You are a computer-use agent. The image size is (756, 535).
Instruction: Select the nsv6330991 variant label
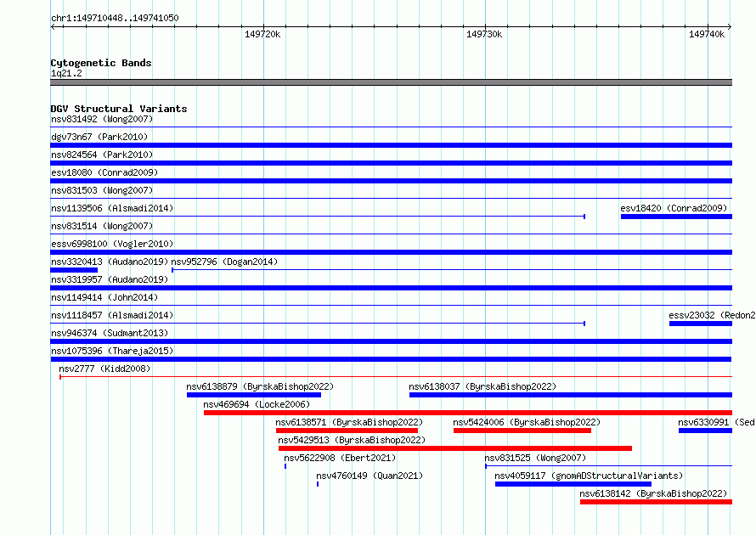(x=717, y=422)
